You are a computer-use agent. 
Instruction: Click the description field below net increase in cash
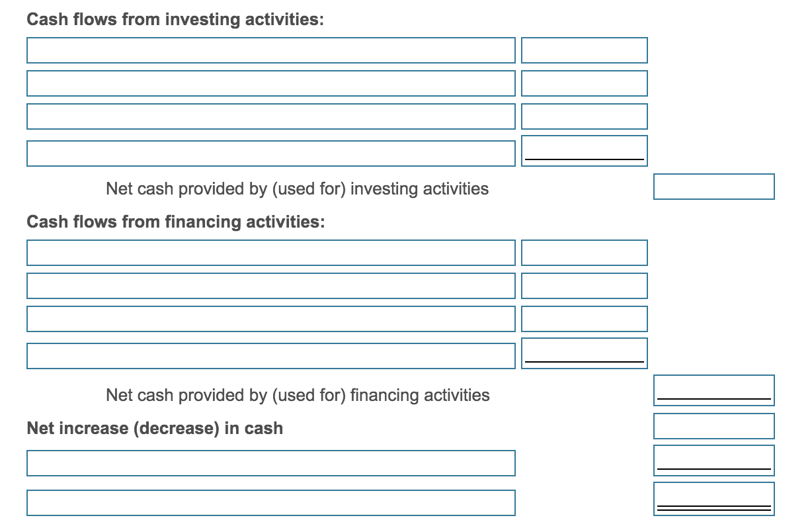271,462
